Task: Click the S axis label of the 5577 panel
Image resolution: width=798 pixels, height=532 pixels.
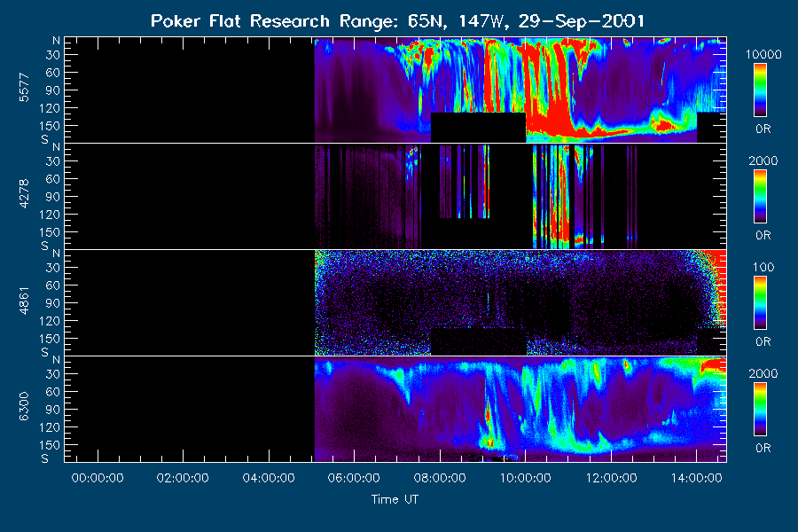Action: click(45, 139)
